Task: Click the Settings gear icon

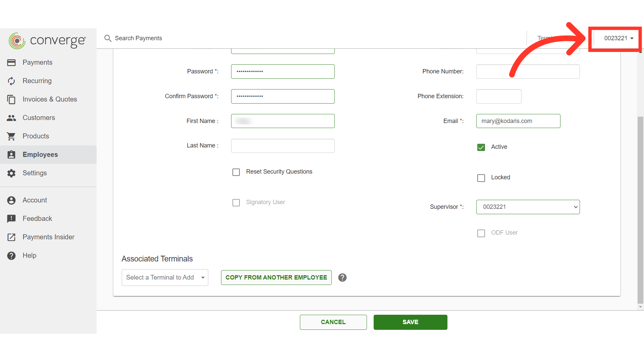Action: coord(11,173)
